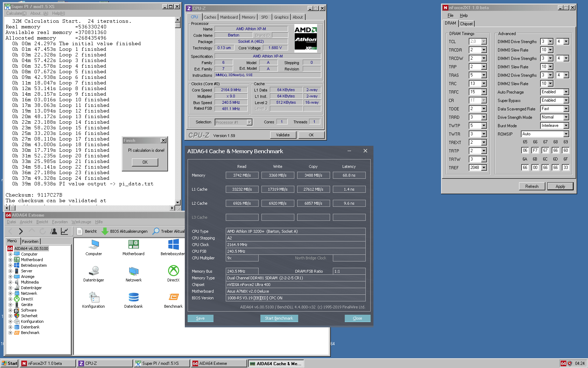Viewport: 588px width, 368px height.
Task: Click BIOS Aktualisierungen toolbar icon
Action: [x=105, y=231]
